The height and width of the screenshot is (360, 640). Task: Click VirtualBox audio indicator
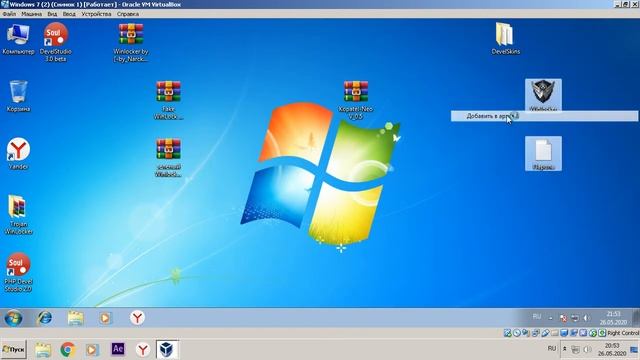tap(526, 333)
